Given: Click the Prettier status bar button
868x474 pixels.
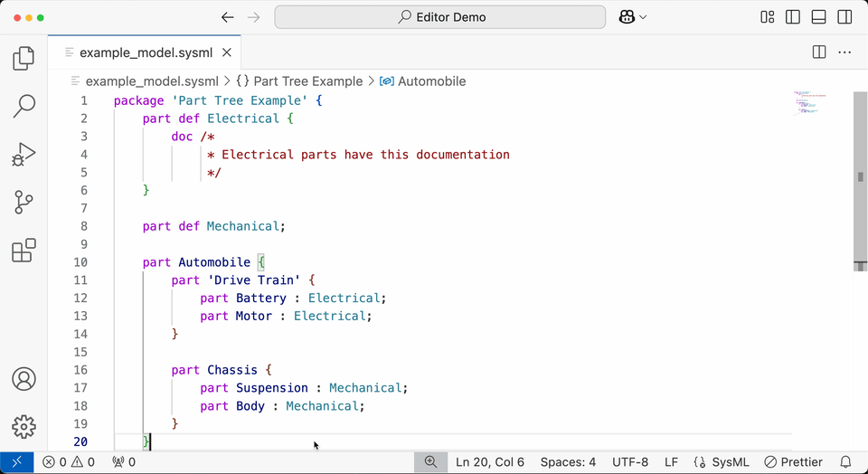Looking at the screenshot, I should click(x=793, y=462).
